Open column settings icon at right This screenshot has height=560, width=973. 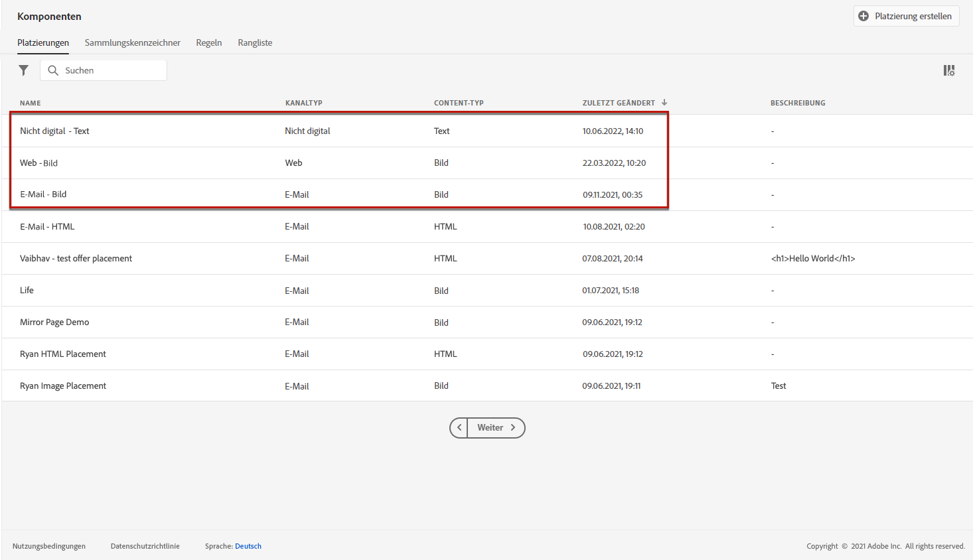tap(949, 70)
